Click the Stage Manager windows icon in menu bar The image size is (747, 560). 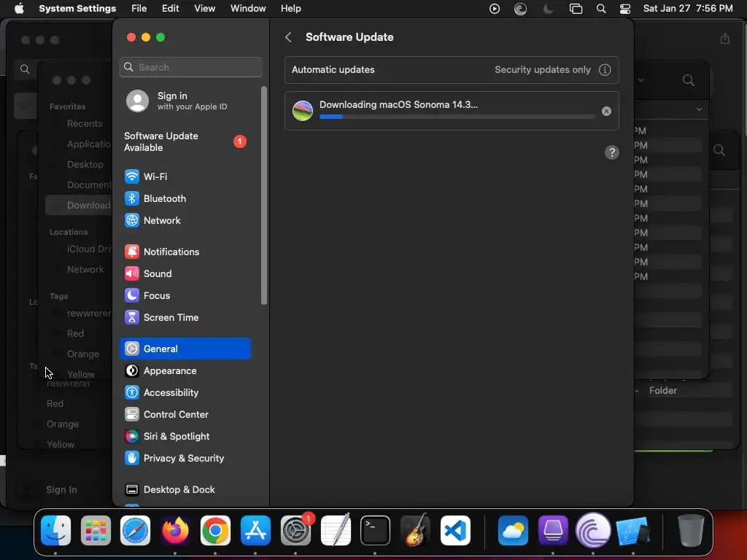pyautogui.click(x=576, y=9)
